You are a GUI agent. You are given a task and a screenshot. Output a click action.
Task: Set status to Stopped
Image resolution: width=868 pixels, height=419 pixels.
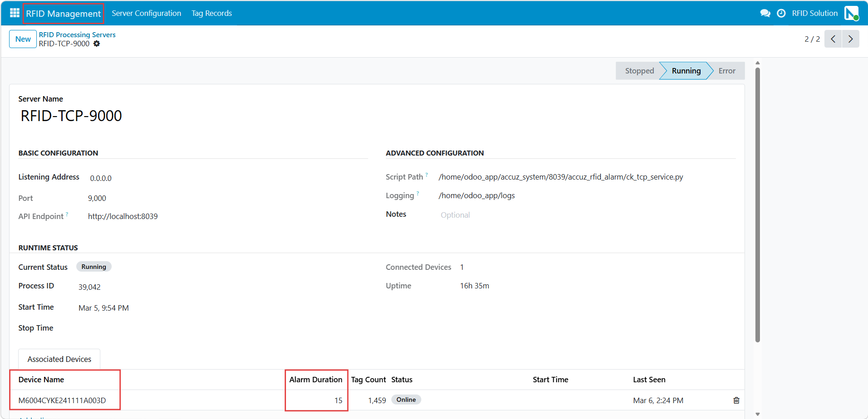click(639, 71)
